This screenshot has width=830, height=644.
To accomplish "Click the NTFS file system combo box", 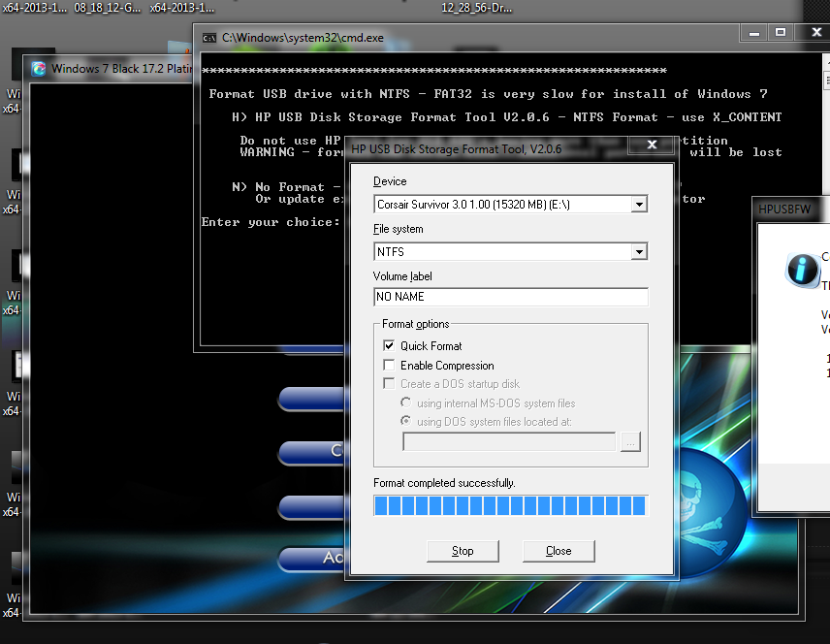I will tap(510, 252).
